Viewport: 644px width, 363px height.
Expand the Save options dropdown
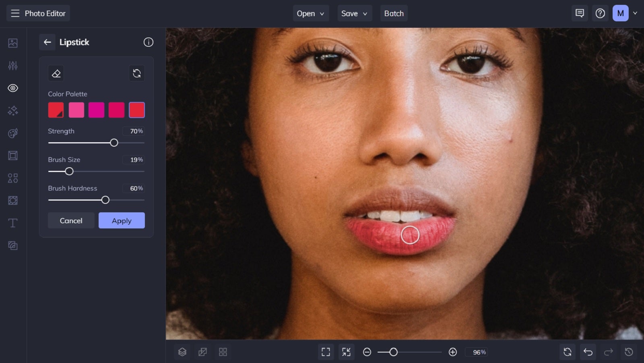point(354,13)
